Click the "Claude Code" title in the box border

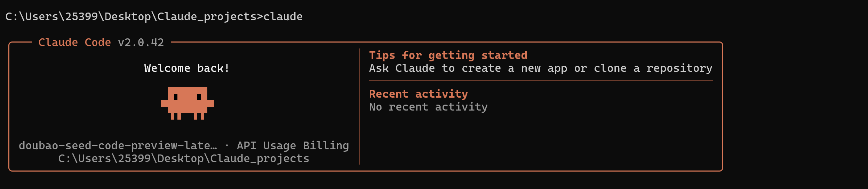pyautogui.click(x=74, y=43)
